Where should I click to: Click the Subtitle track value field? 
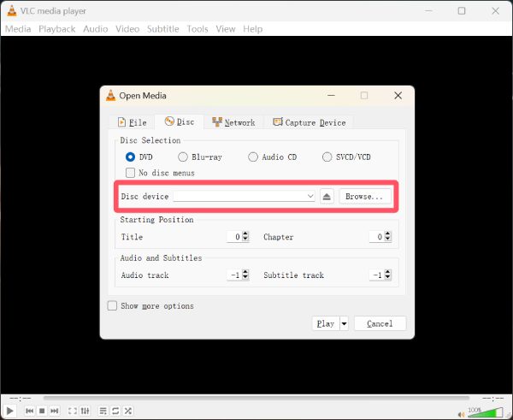point(376,275)
